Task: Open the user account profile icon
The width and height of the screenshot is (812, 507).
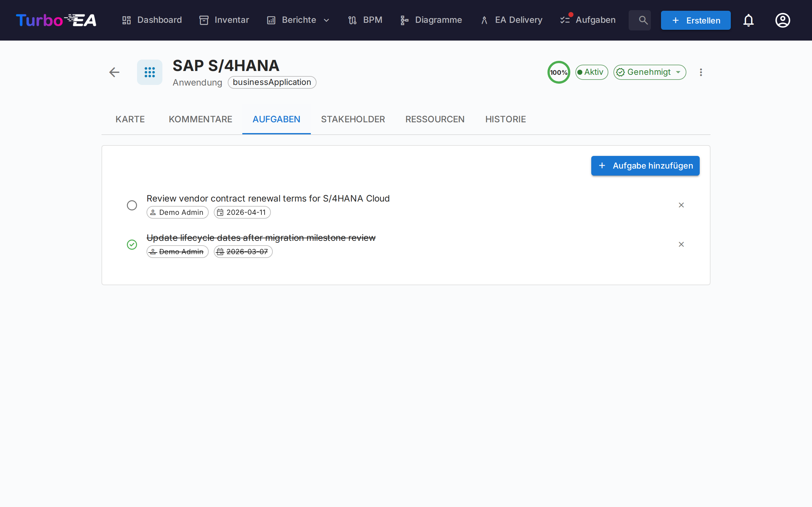Action: point(783,20)
